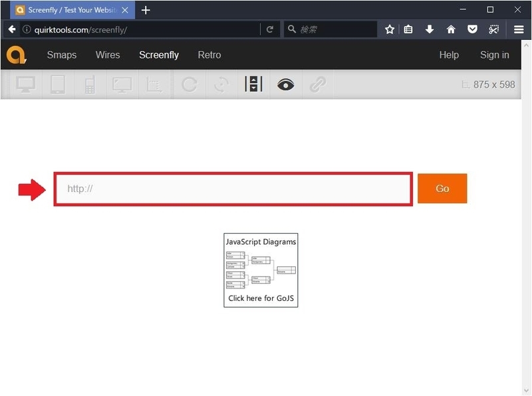
Task: Select the Screenfly browser tab
Action: [x=72, y=10]
